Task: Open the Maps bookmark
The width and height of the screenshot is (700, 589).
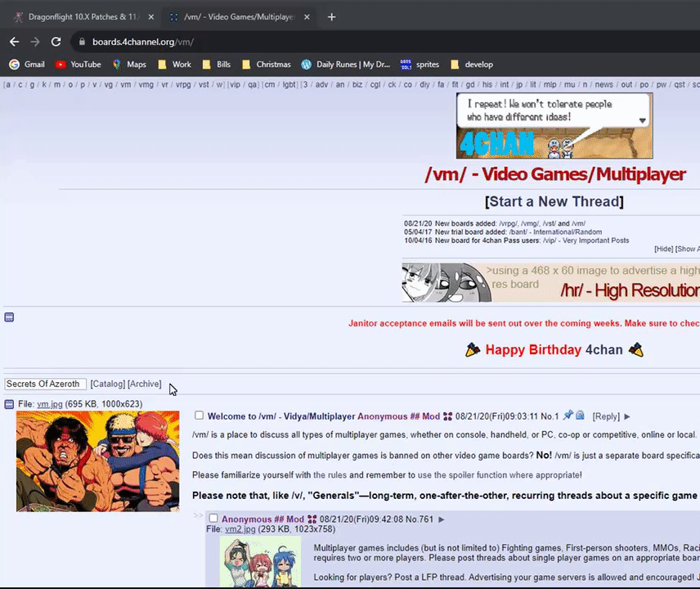Action: [129, 65]
